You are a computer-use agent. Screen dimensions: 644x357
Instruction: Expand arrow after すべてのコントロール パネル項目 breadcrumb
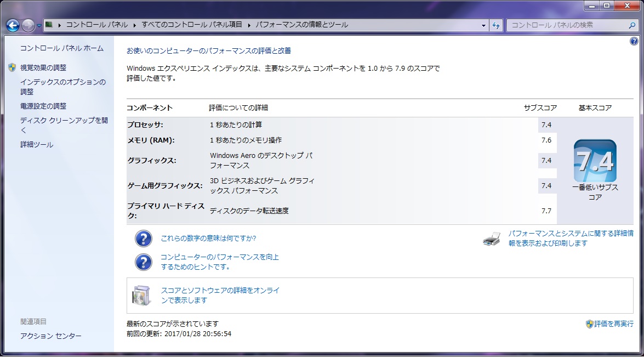249,25
